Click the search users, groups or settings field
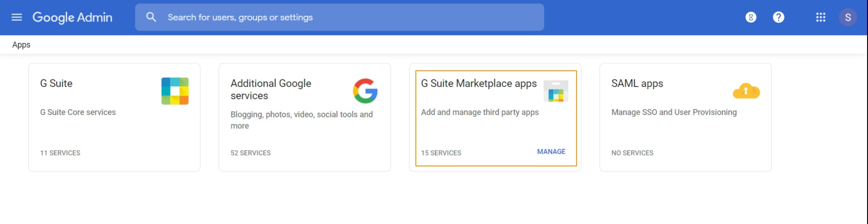 click(345, 17)
